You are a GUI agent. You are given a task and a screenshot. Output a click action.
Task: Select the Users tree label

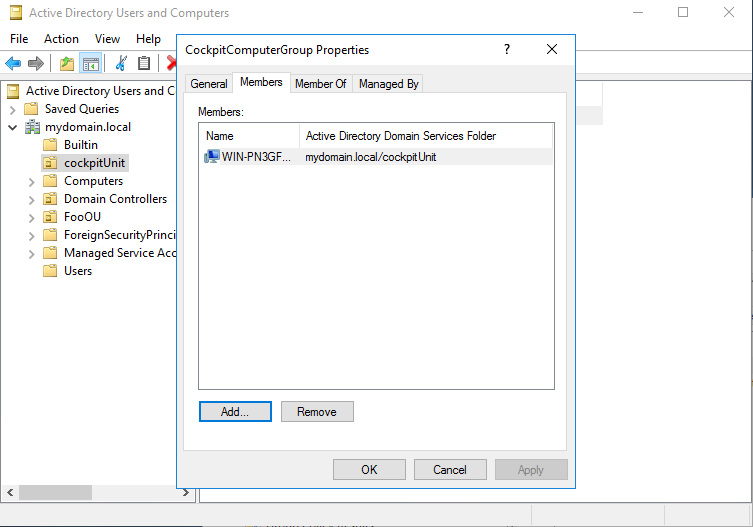point(78,271)
